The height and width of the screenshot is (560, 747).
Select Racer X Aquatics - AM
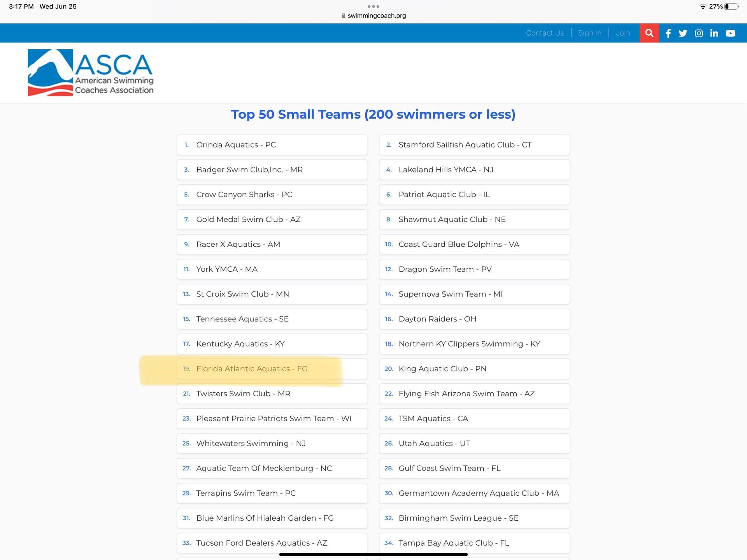(x=272, y=244)
